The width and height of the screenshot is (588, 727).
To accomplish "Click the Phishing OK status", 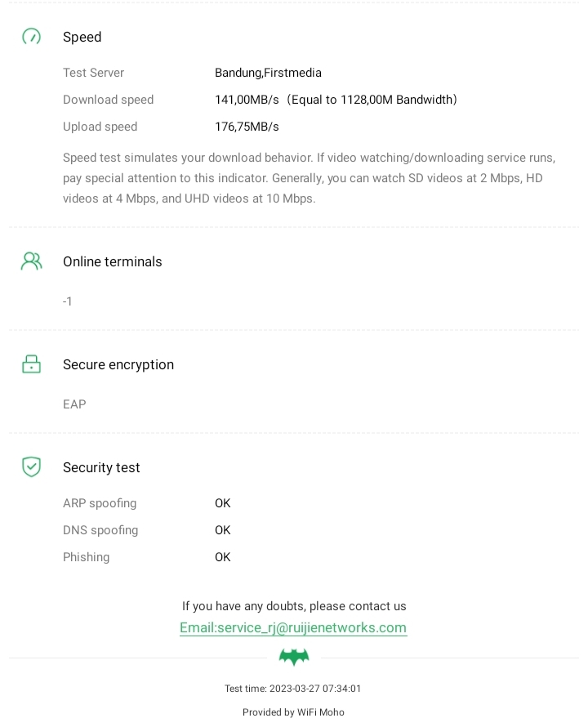I will (x=223, y=557).
